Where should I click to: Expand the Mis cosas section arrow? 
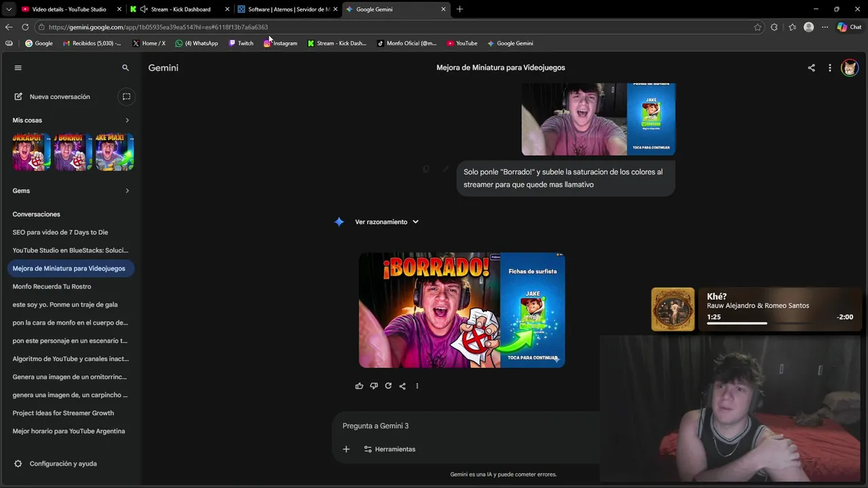tap(127, 120)
